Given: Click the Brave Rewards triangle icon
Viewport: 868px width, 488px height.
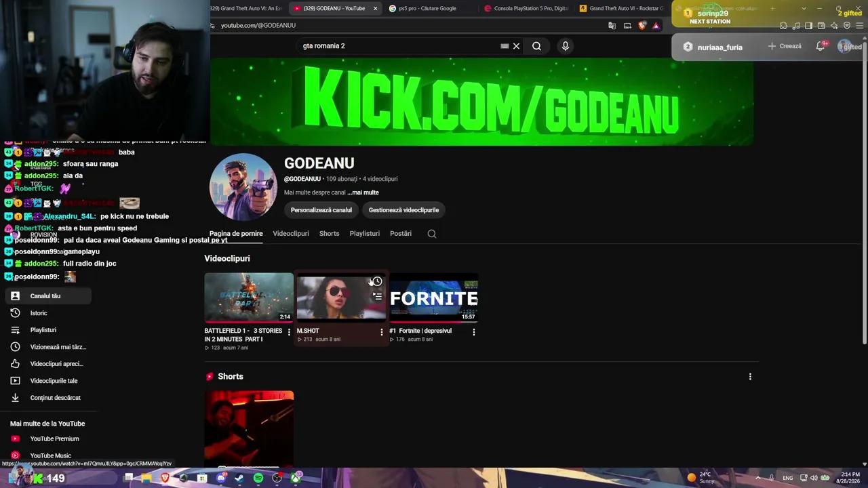Looking at the screenshot, I should [656, 26].
